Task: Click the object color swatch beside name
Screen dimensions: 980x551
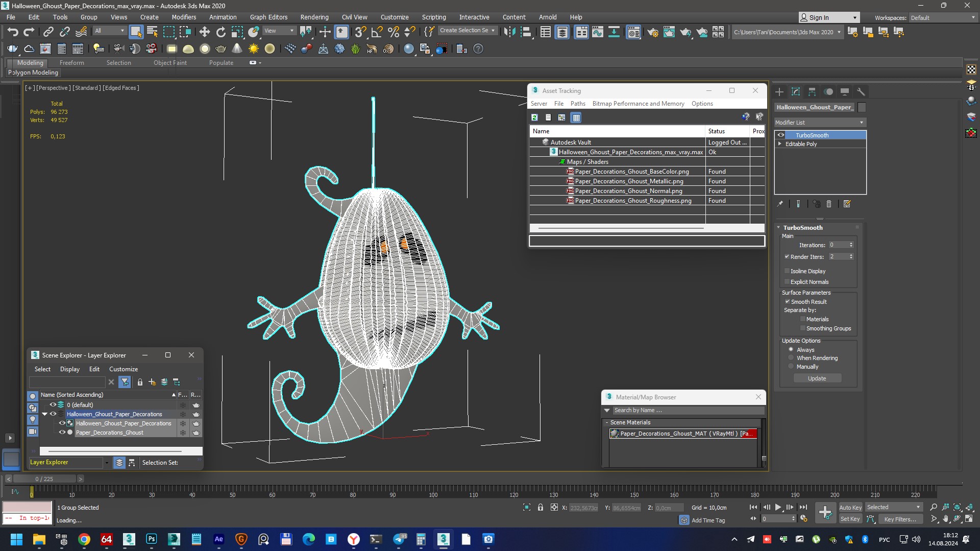Action: (x=862, y=107)
